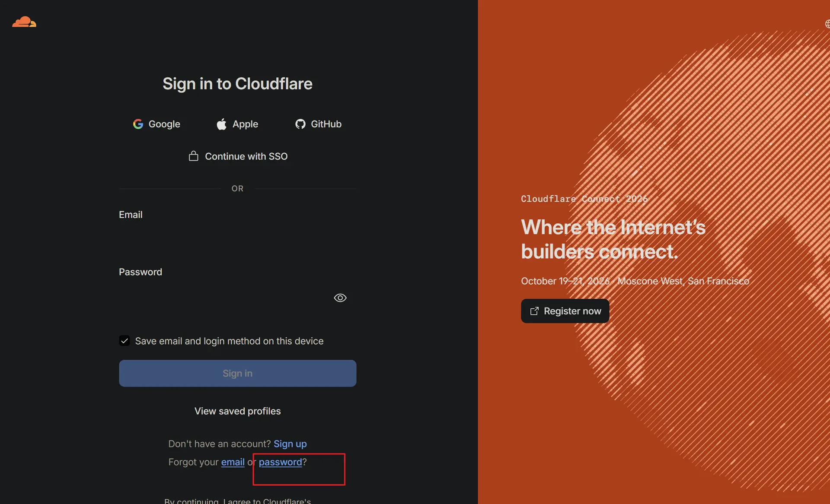The width and height of the screenshot is (830, 504).
Task: Click external link icon in Register now
Action: [x=534, y=311]
